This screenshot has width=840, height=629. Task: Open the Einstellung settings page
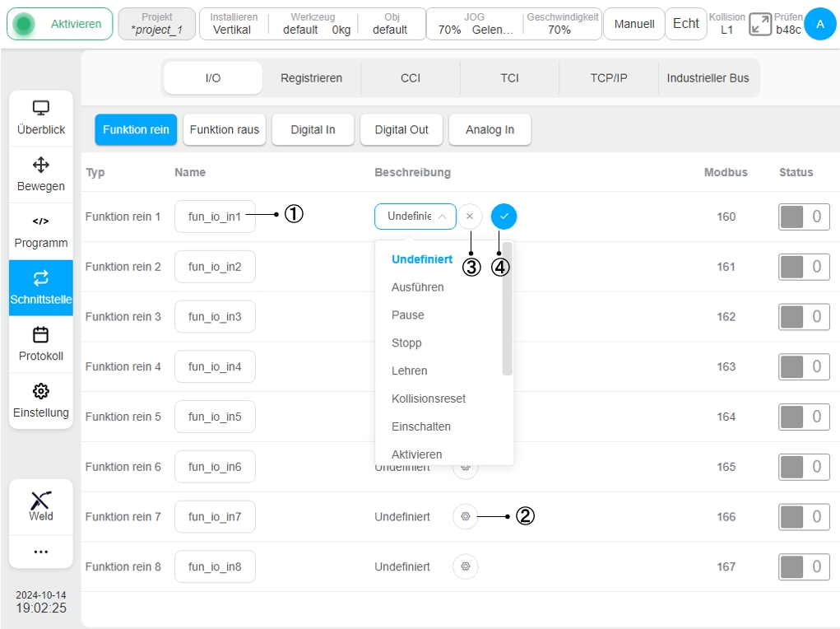click(40, 401)
